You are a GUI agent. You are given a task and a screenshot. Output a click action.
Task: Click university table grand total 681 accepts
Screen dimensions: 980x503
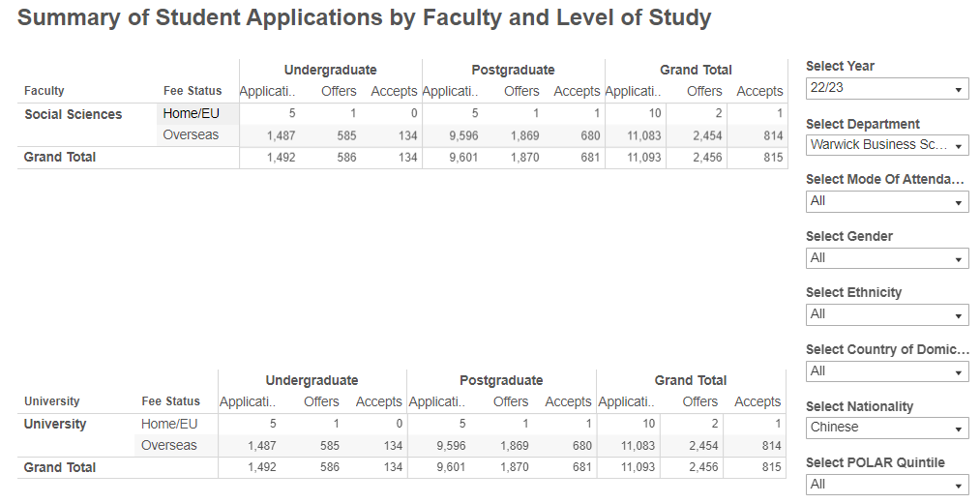click(581, 467)
